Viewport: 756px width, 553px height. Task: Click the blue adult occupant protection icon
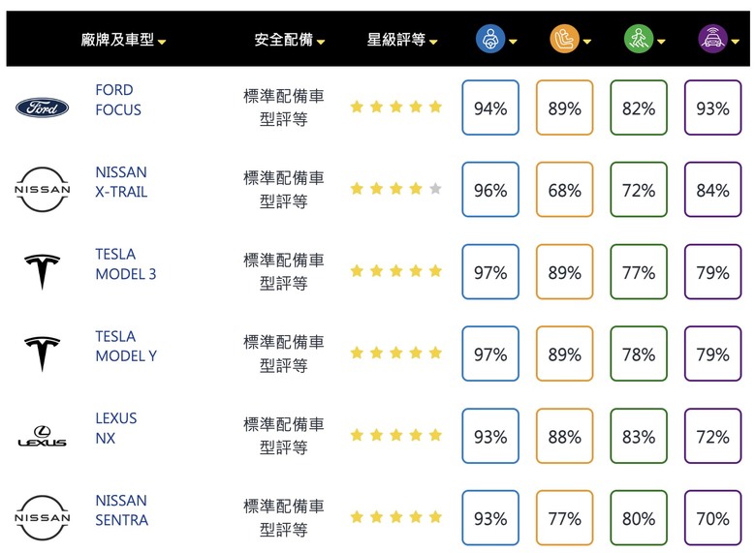click(490, 39)
